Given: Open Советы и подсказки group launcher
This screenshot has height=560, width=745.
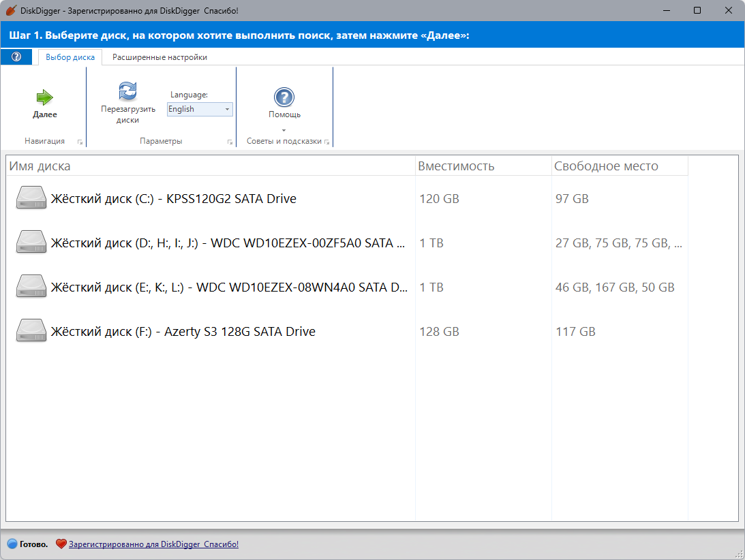Looking at the screenshot, I should pyautogui.click(x=327, y=142).
